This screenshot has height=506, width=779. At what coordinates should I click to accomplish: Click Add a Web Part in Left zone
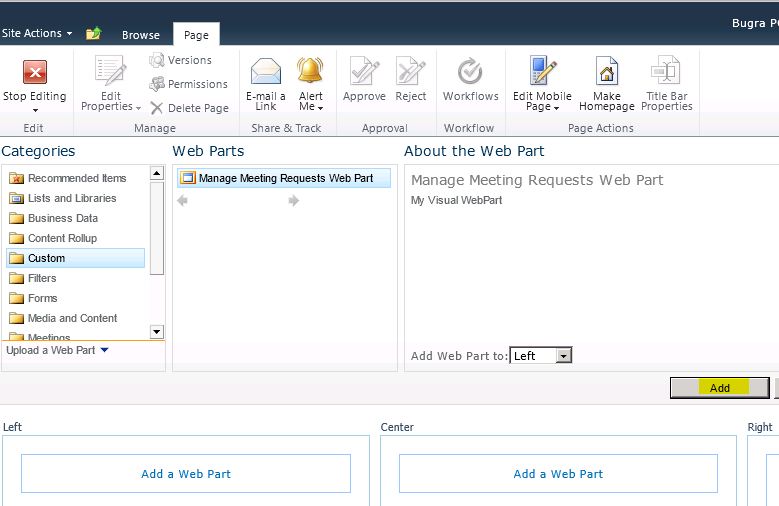186,474
